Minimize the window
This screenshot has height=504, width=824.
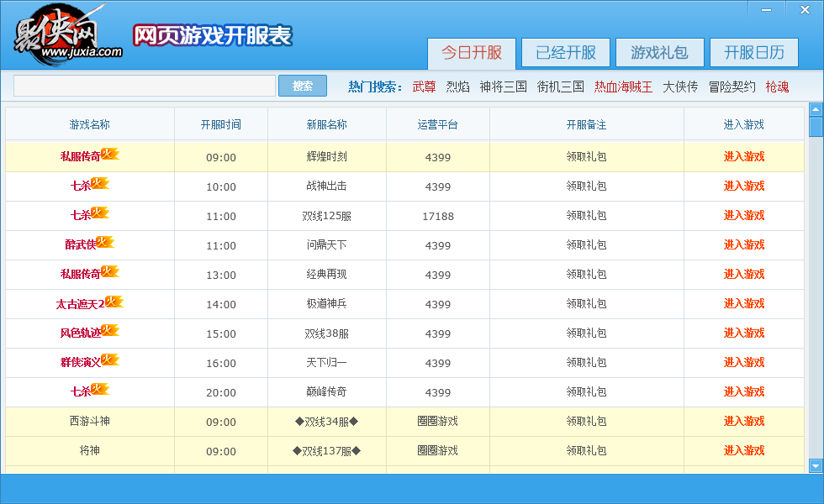tap(766, 9)
